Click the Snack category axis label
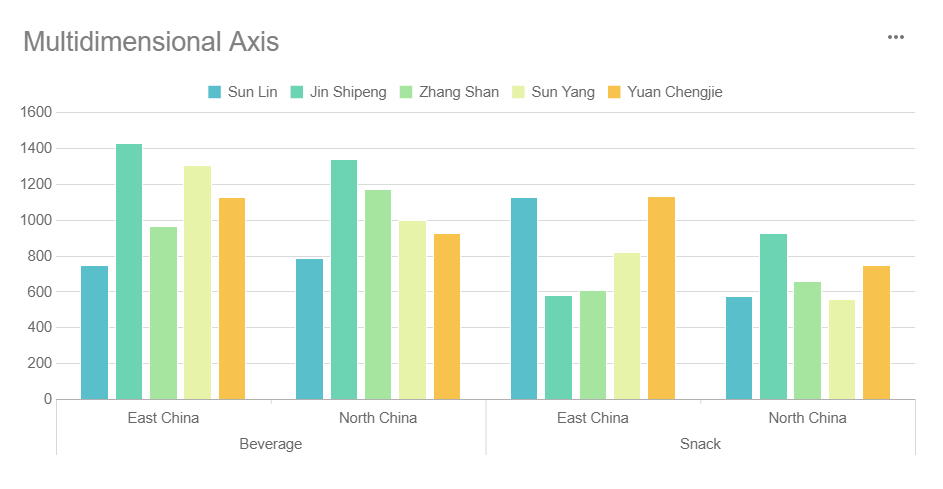943x489 pixels. coord(700,443)
